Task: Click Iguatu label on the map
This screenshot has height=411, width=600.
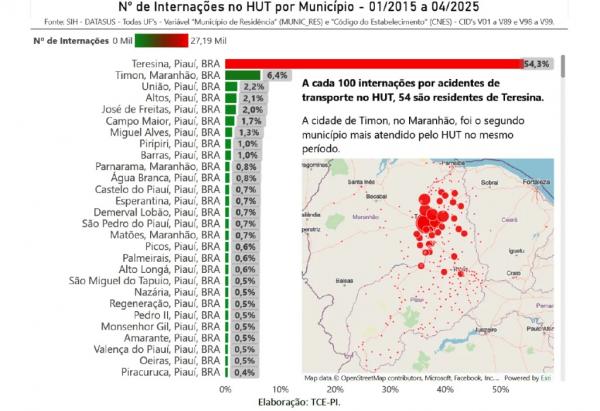Action: [x=516, y=251]
